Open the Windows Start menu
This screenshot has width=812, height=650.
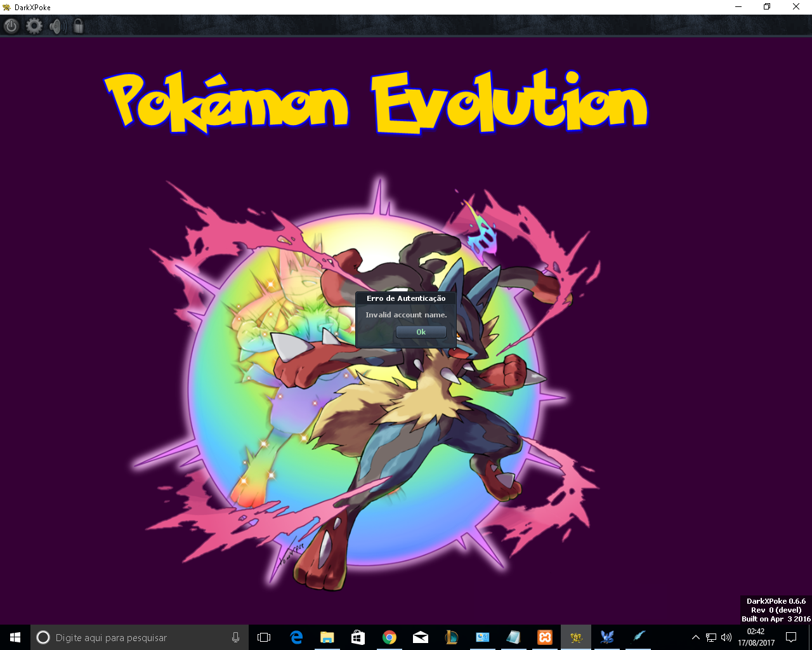(x=15, y=637)
